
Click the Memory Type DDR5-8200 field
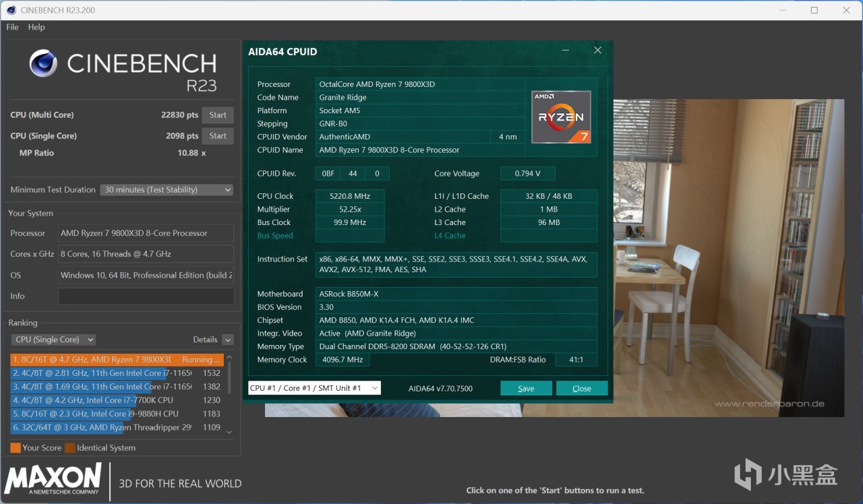point(456,347)
